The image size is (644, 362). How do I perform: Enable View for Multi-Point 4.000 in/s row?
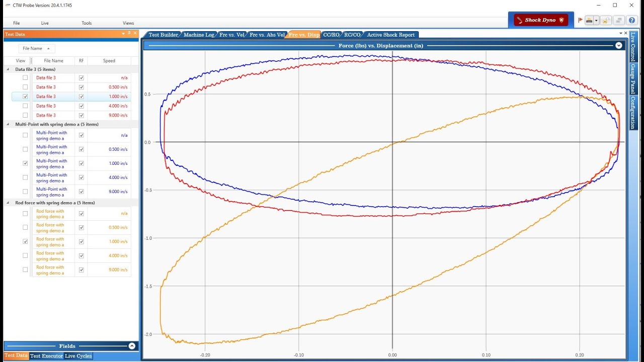tap(25, 177)
